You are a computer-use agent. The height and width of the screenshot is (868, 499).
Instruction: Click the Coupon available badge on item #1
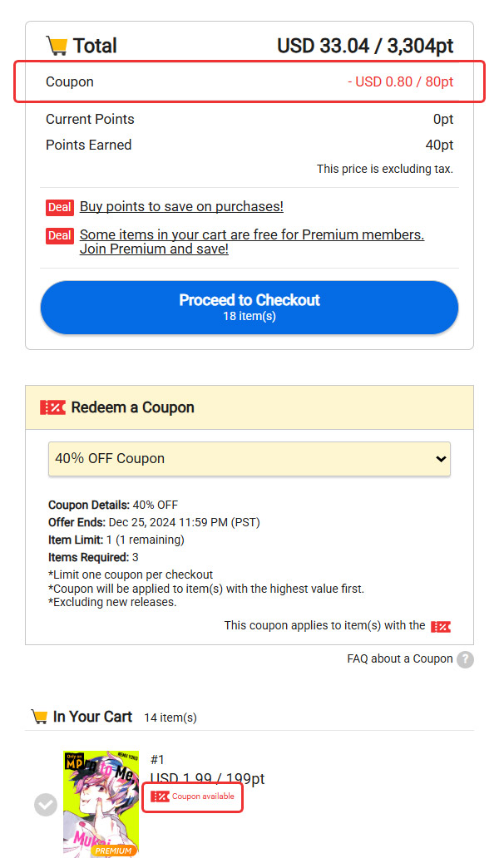click(x=192, y=796)
